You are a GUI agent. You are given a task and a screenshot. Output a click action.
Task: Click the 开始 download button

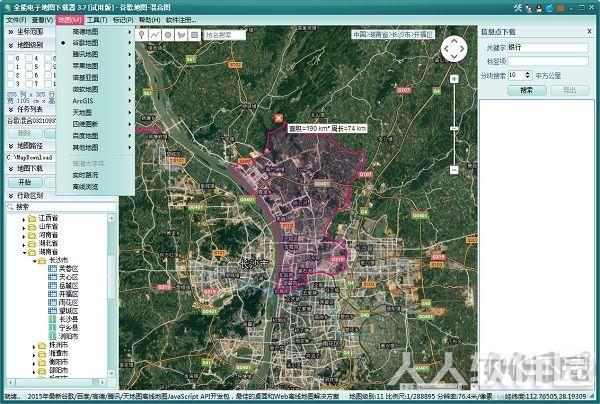pyautogui.click(x=24, y=182)
